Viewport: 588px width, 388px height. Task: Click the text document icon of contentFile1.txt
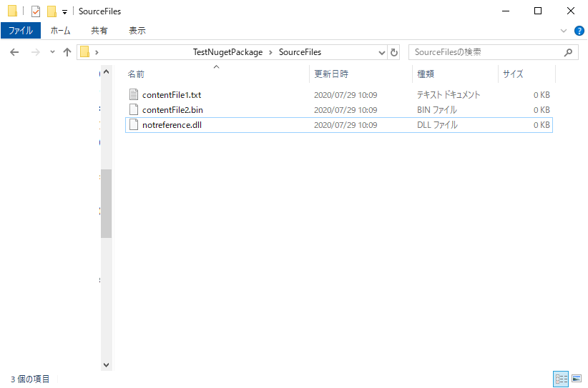pyautogui.click(x=134, y=94)
